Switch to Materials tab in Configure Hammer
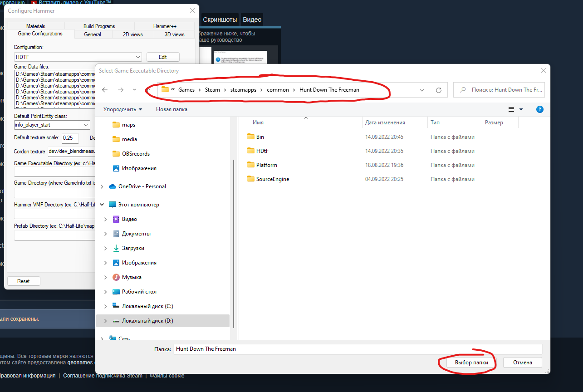This screenshot has height=392, width=583. click(35, 26)
